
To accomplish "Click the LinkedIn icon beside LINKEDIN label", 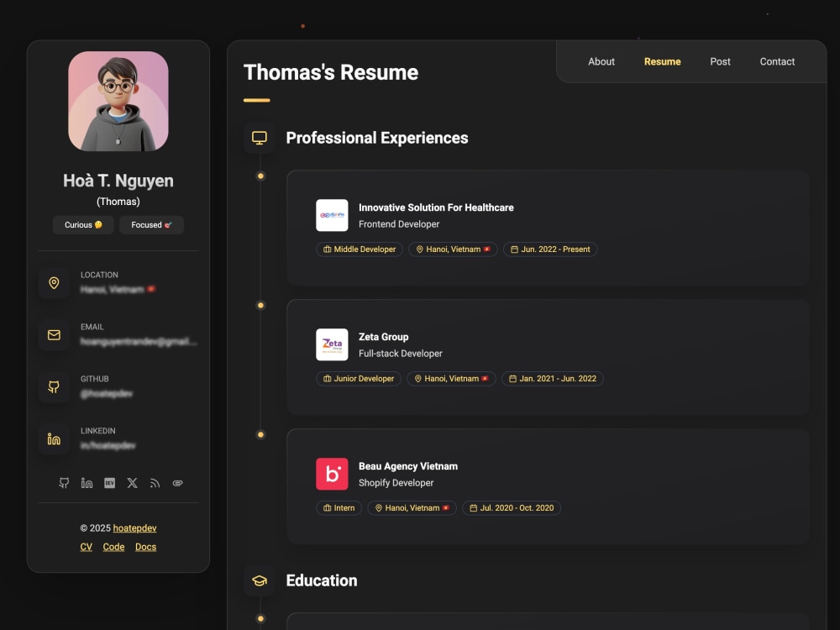I will tap(54, 438).
